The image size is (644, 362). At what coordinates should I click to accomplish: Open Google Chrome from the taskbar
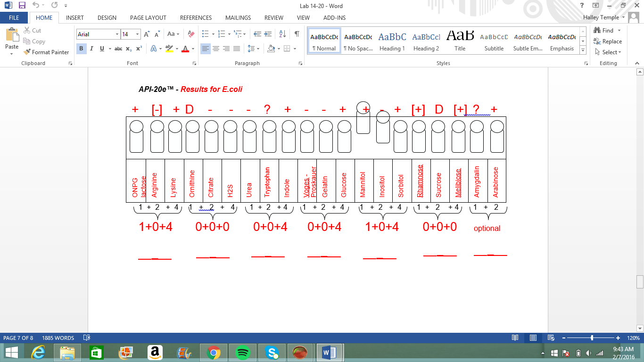[x=214, y=352]
